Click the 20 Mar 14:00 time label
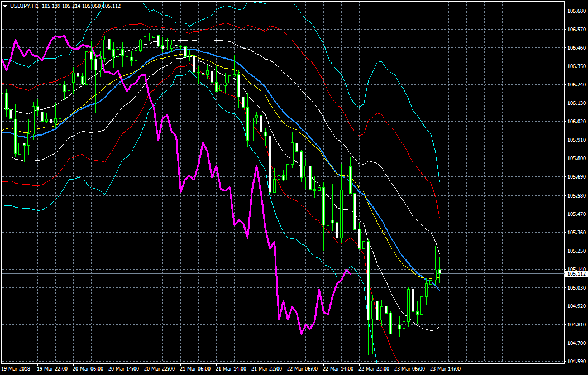Screen dimensions: 588x375 click(x=123, y=369)
